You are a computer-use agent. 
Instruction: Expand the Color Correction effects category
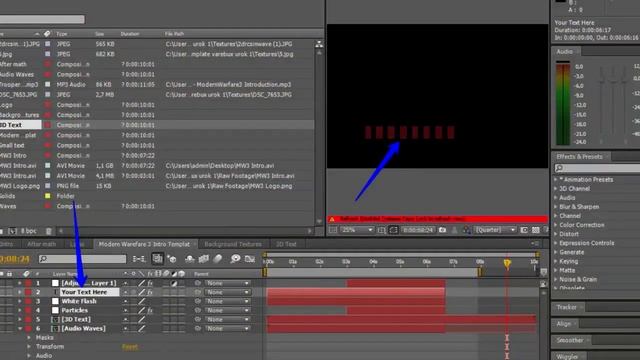click(x=556, y=225)
